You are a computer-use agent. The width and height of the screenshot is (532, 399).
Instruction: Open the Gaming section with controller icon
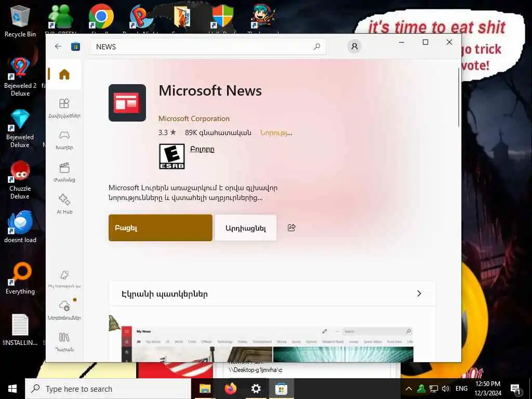(x=64, y=140)
